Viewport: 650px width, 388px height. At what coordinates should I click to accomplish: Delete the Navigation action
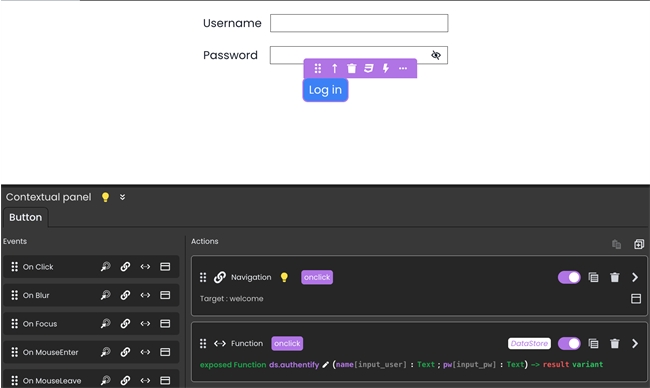coord(615,277)
